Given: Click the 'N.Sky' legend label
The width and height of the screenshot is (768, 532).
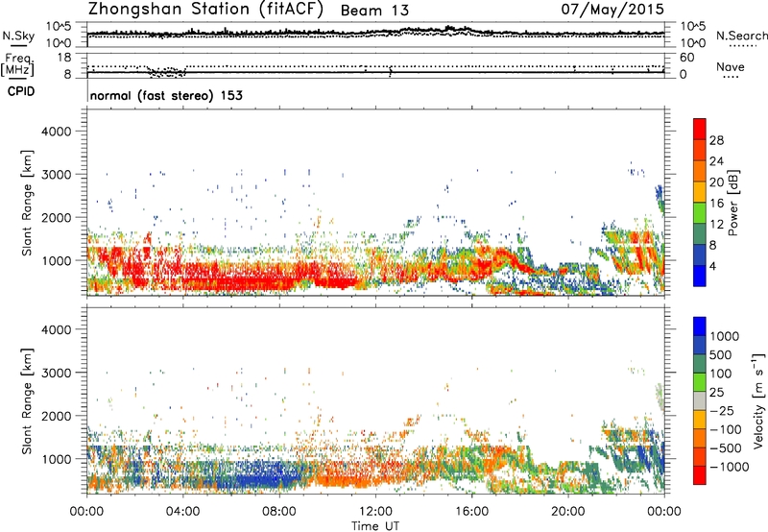Looking at the screenshot, I should 18,36.
